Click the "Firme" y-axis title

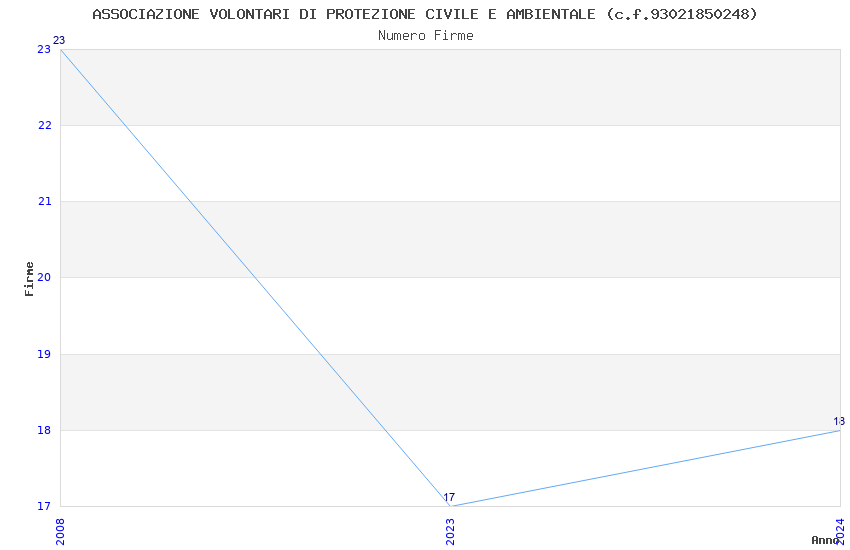30,278
